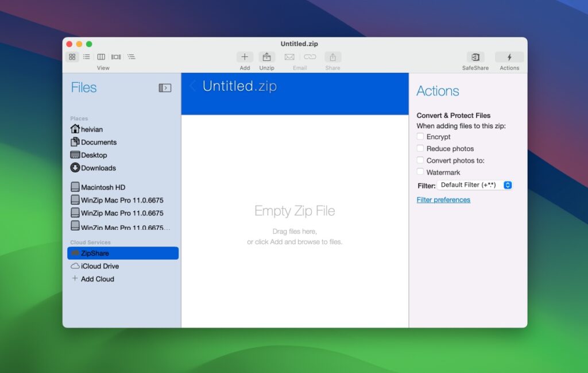This screenshot has width=588, height=373.
Task: Select column view mode
Action: (x=101, y=56)
